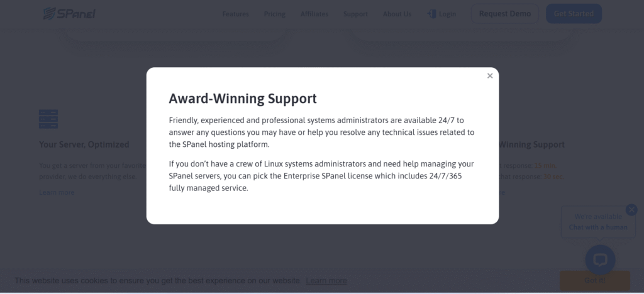The image size is (644, 294).
Task: Open the live chat bubble icon
Action: click(x=600, y=259)
